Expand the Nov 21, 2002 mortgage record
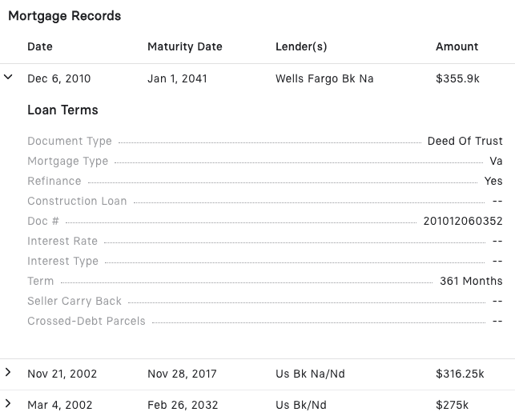515x420 pixels. (9, 373)
